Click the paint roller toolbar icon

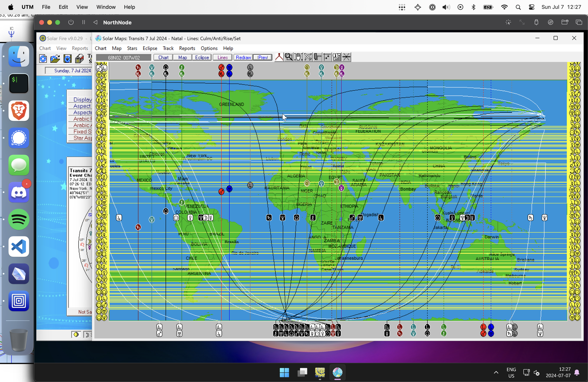(x=318, y=57)
